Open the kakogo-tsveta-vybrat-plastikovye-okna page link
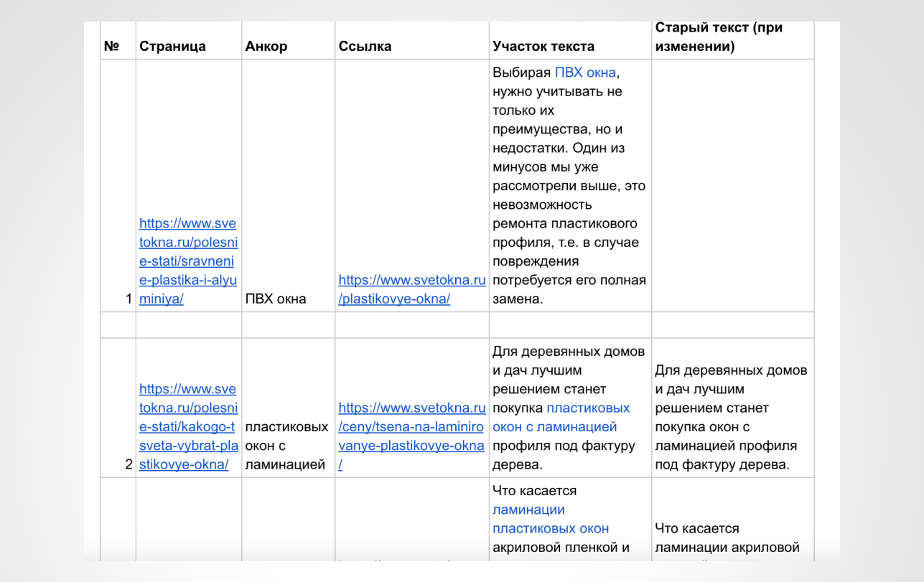 [188, 426]
